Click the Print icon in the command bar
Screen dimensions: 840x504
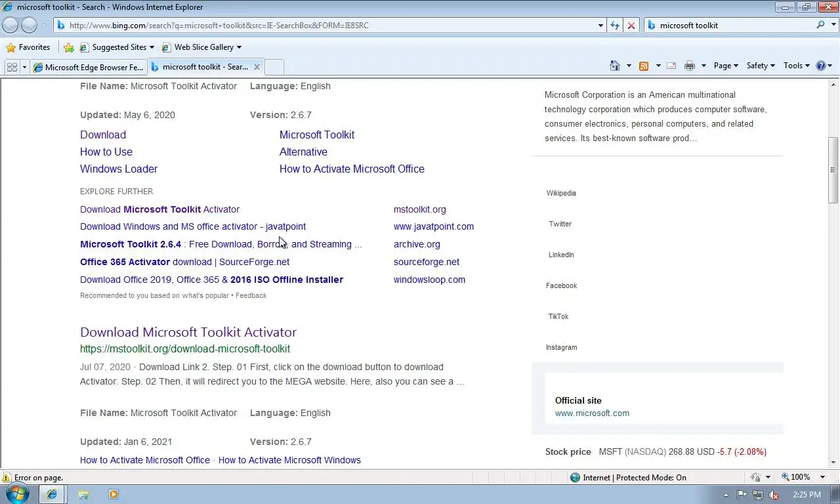[x=689, y=66]
